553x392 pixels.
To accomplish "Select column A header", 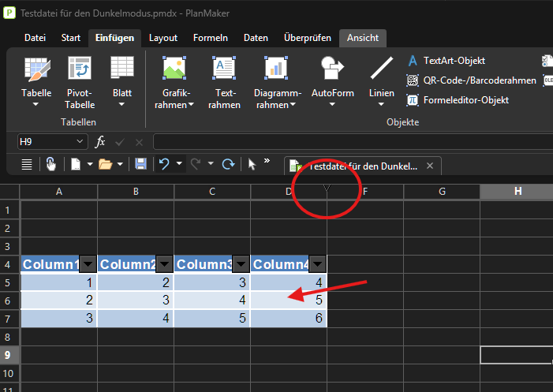I will point(59,192).
